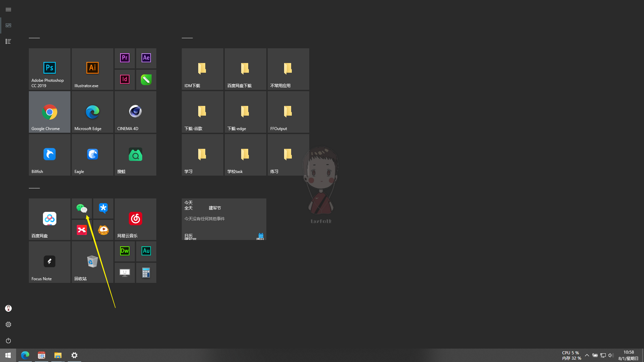This screenshot has height=362, width=644.
Task: Click the show desktop strip
Action: tap(643, 355)
